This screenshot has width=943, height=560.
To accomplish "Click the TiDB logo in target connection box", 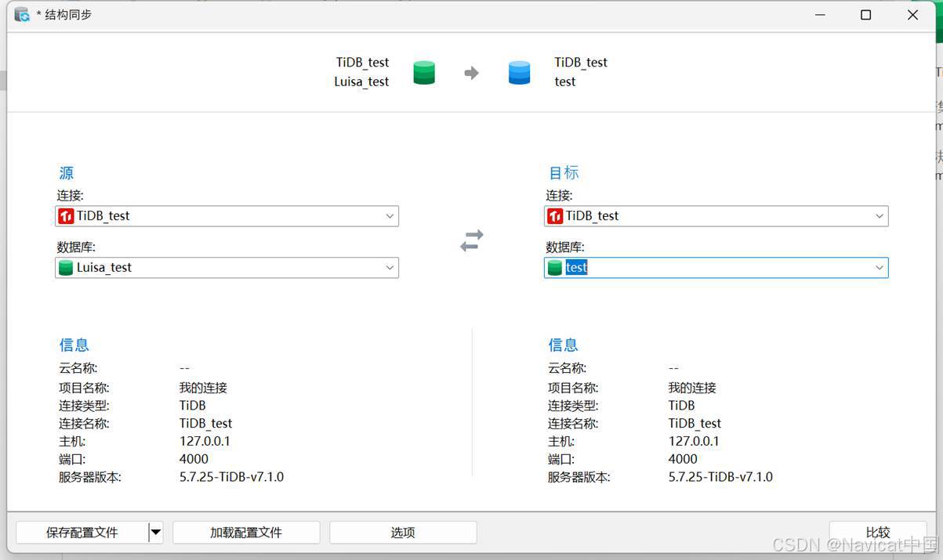I will click(x=555, y=216).
